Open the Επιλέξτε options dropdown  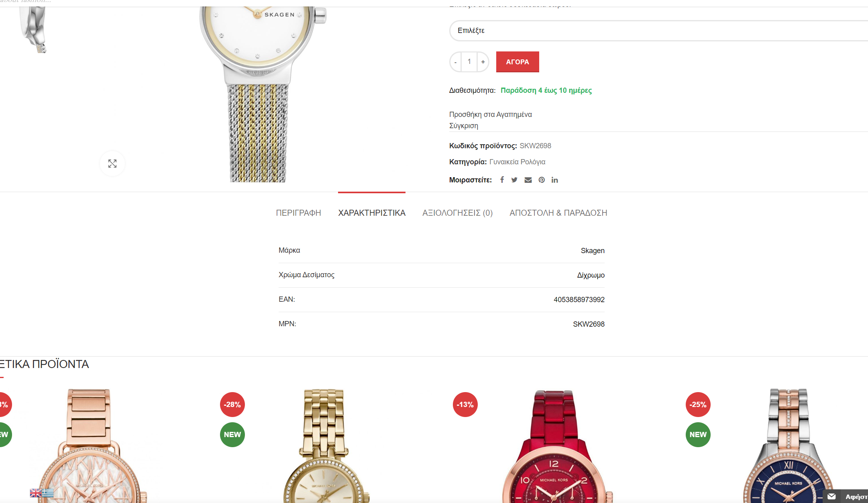coord(658,31)
